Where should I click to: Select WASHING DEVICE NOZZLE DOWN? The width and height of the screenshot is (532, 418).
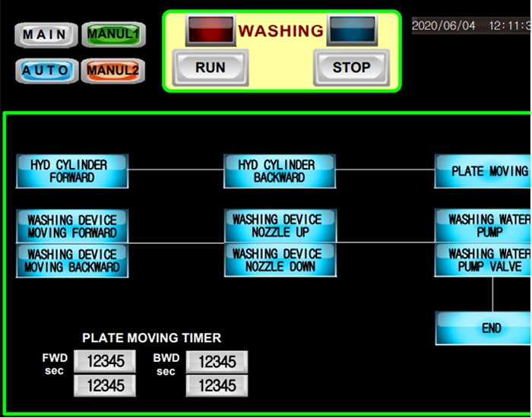(x=280, y=260)
